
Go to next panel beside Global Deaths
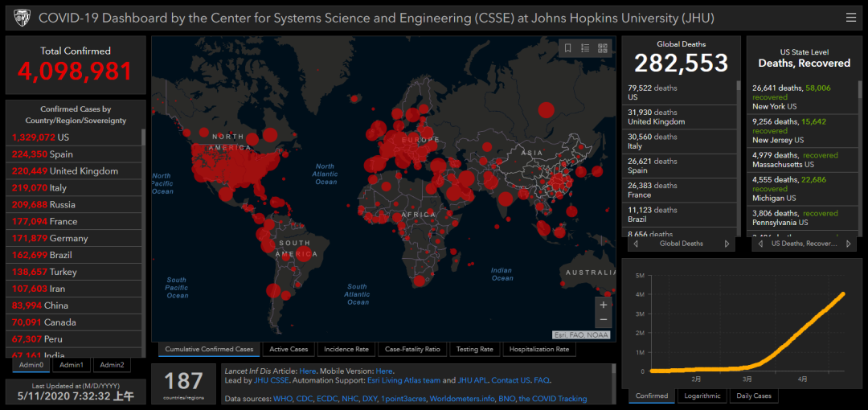click(x=727, y=244)
